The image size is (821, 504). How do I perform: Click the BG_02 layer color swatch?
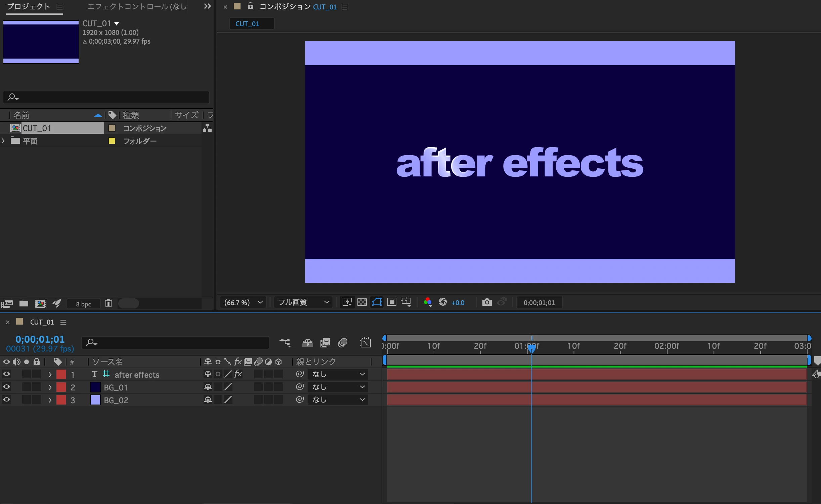95,400
